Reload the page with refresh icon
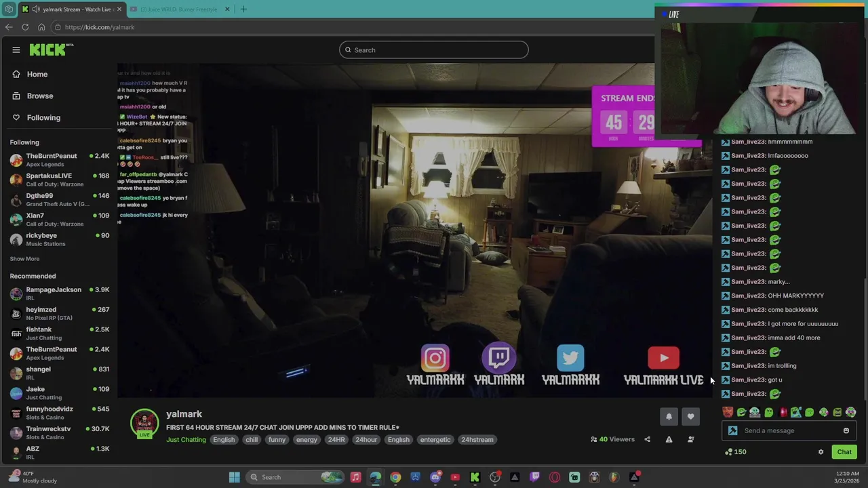 [x=25, y=27]
